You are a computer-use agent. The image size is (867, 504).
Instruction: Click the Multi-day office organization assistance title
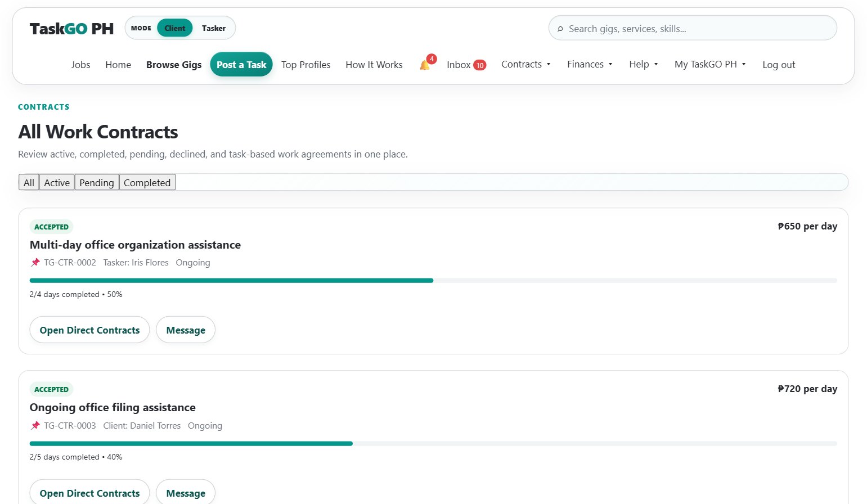point(135,245)
